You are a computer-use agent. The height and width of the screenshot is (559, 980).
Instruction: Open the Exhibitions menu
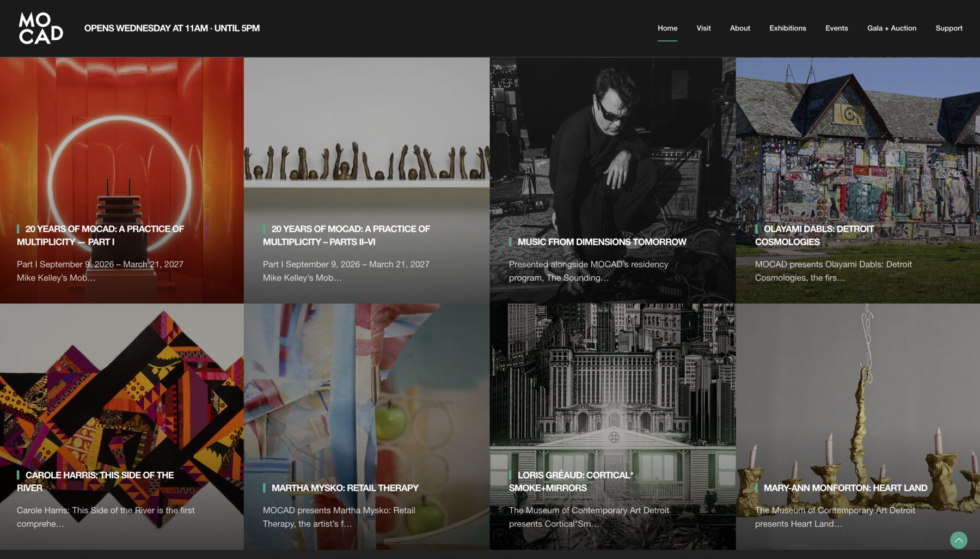pyautogui.click(x=787, y=28)
